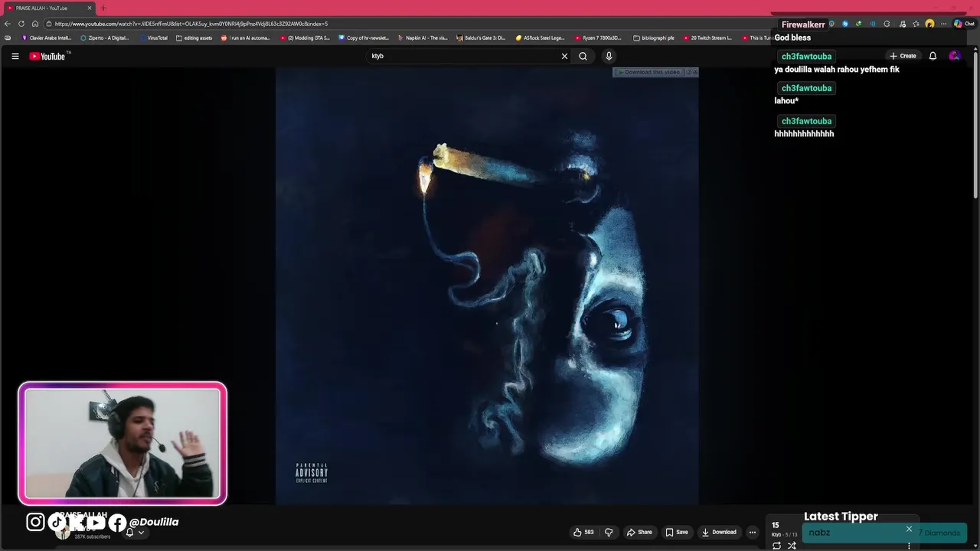Click the blue circular extension icon
Screen dimensions: 980x551
point(845,24)
